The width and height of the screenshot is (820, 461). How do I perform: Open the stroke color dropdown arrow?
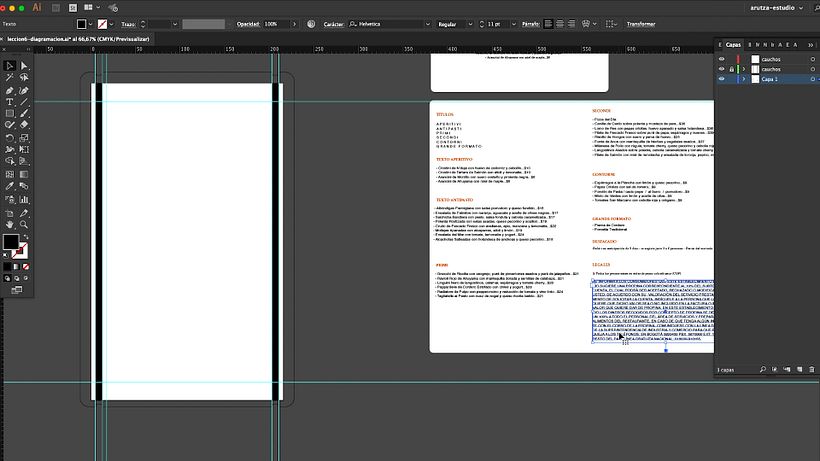pos(111,24)
